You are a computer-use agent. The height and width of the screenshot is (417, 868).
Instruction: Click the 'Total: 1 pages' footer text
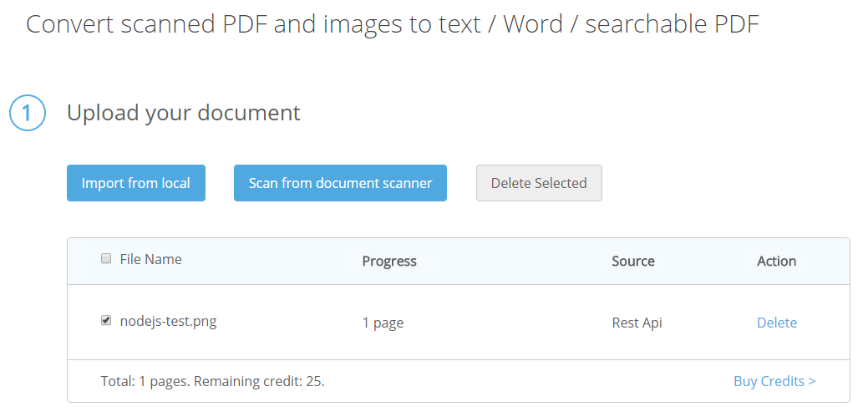pos(145,381)
